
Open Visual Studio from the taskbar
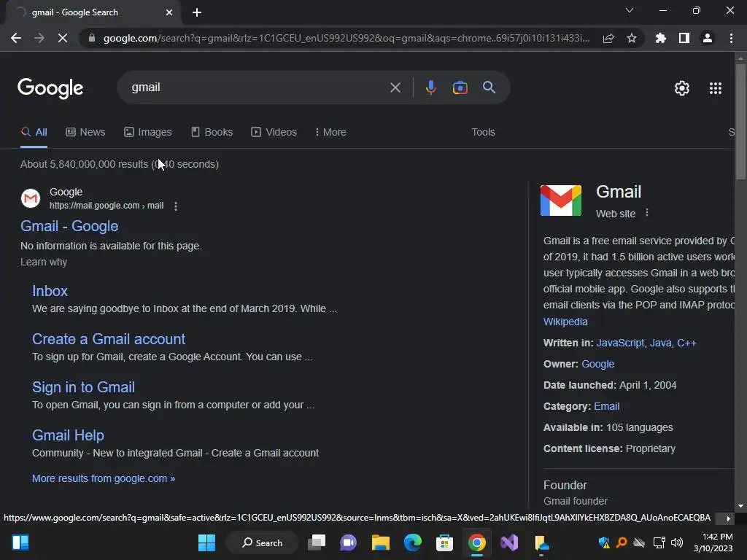(508, 542)
